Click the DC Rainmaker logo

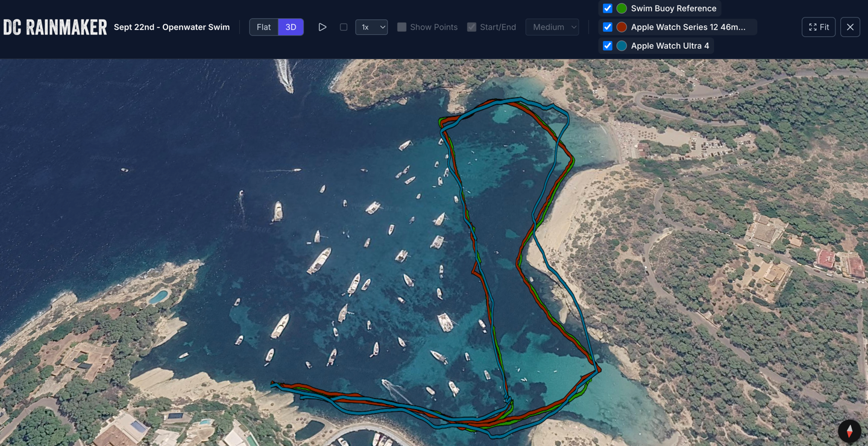coord(55,27)
